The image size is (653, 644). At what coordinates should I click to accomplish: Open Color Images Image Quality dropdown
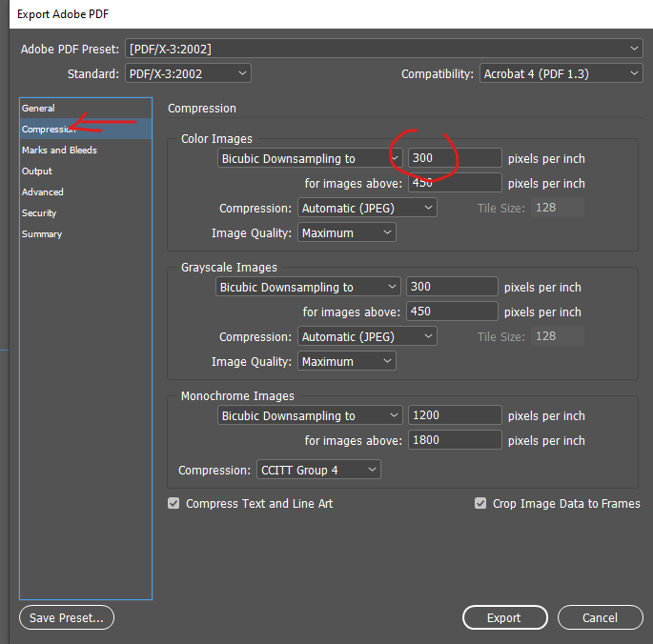point(346,232)
